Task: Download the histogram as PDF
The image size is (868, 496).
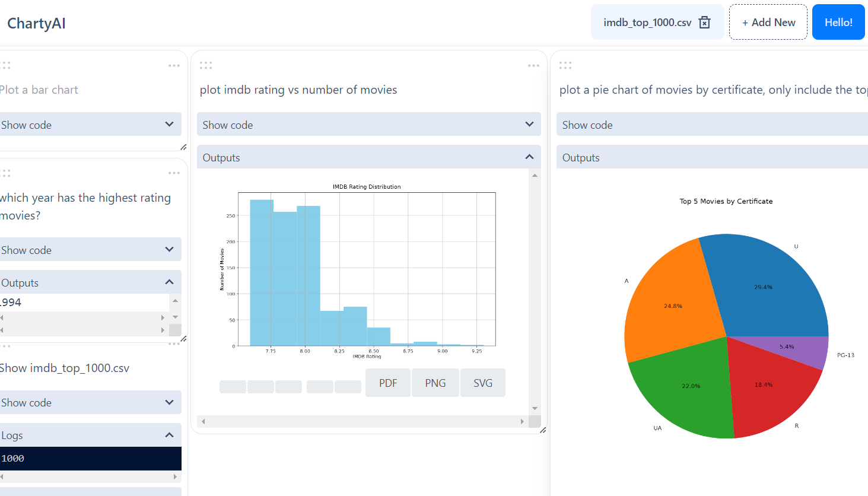Action: coord(388,383)
